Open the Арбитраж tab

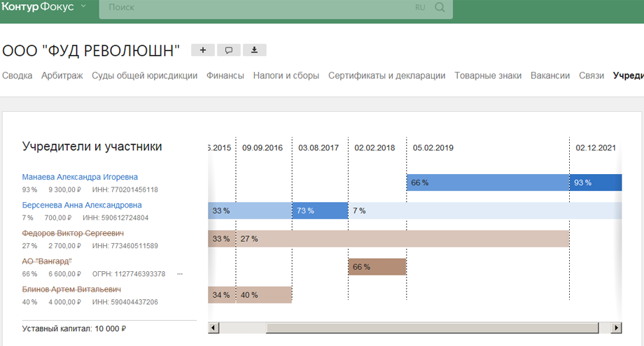pyautogui.click(x=62, y=75)
